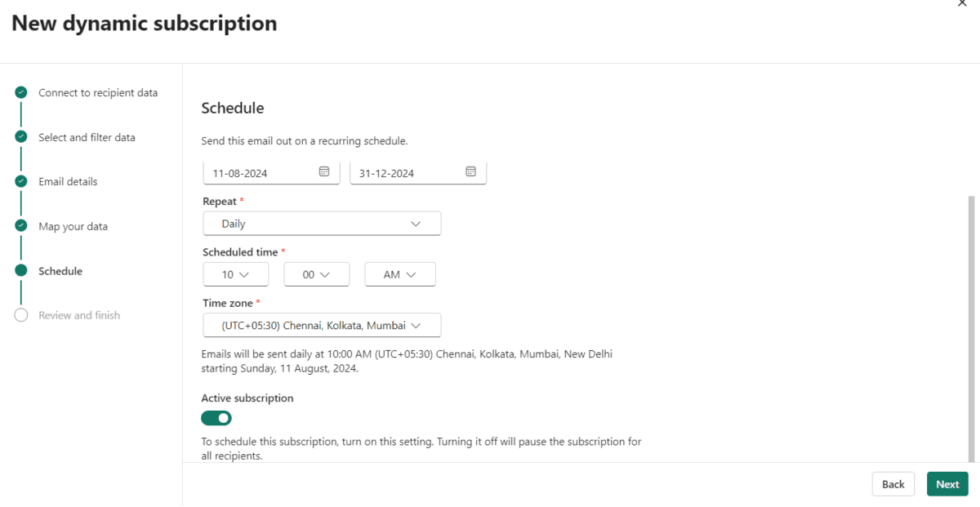
Task: Click the checkmark beside Connect to recipient data
Action: click(20, 91)
